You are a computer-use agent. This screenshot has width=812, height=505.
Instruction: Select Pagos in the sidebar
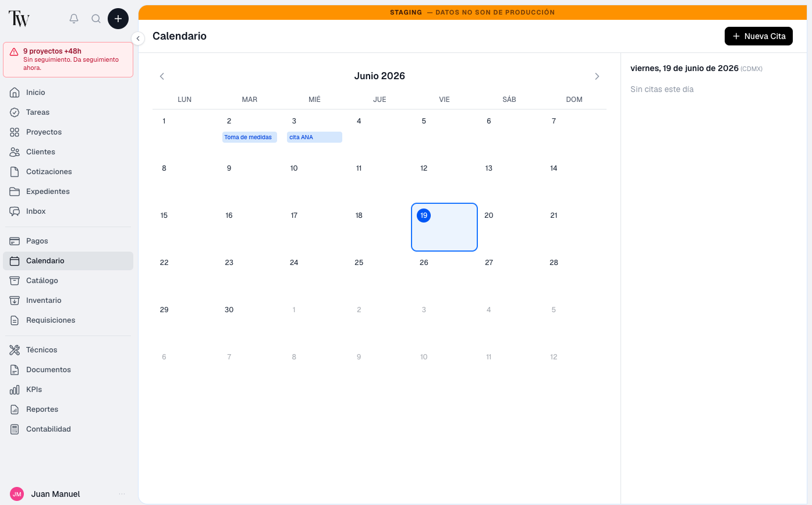(68, 241)
